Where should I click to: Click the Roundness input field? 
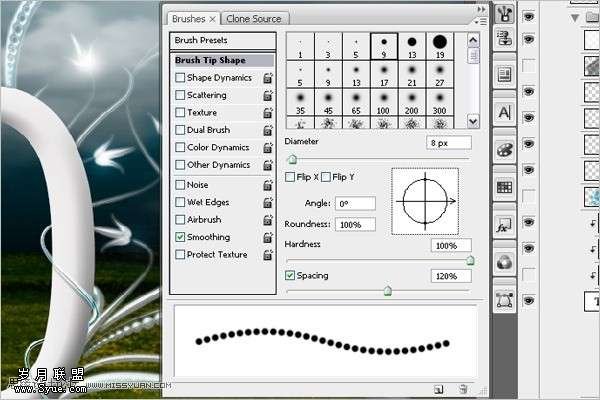355,224
